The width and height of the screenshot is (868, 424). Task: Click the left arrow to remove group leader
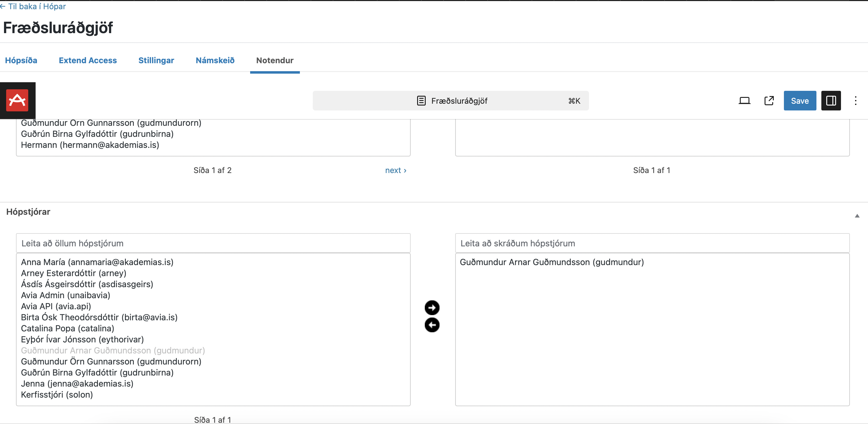coord(432,325)
